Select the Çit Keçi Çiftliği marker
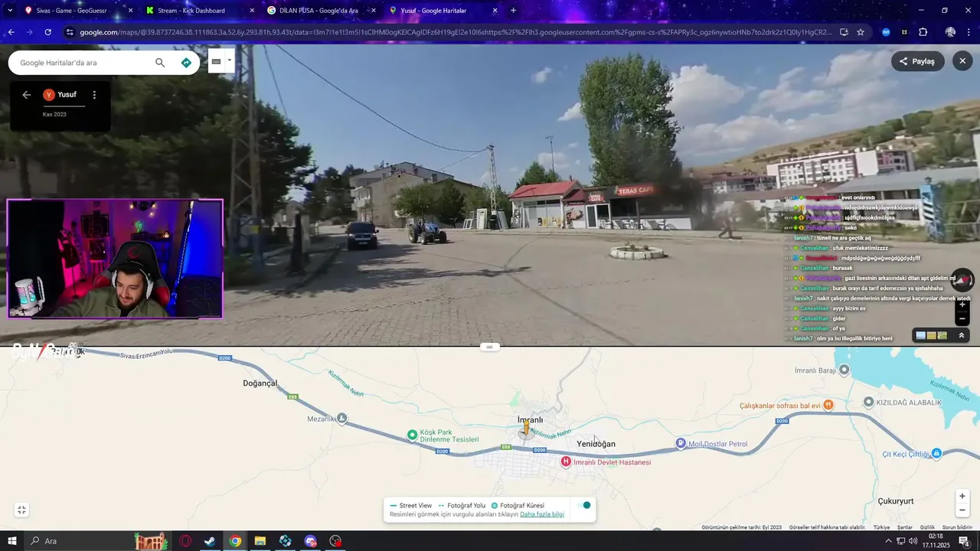Viewport: 980px width, 551px height. point(936,453)
